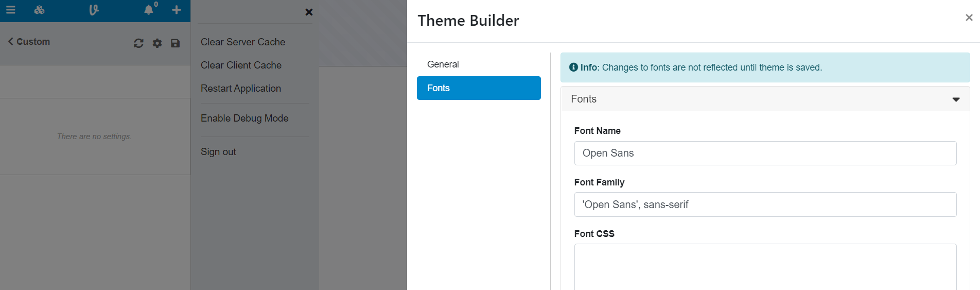The height and width of the screenshot is (290, 980).
Task: Click the Vine-style logo icon
Action: (x=94, y=10)
